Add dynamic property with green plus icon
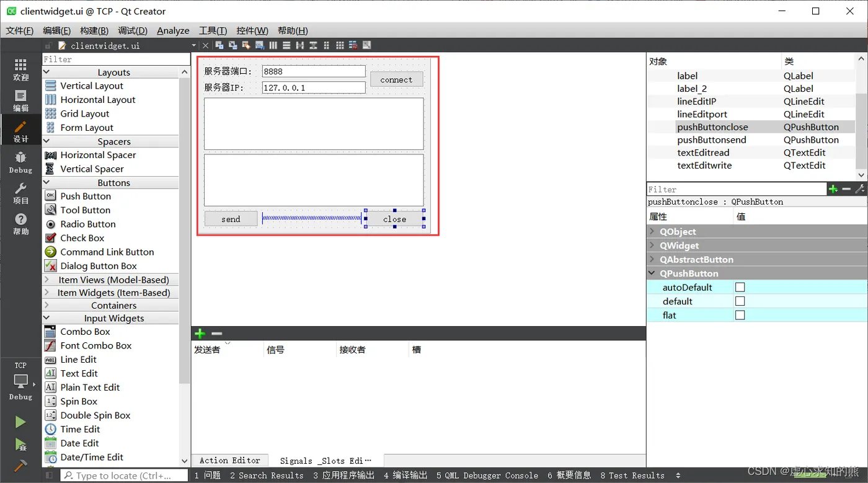The height and width of the screenshot is (483, 868). (833, 189)
